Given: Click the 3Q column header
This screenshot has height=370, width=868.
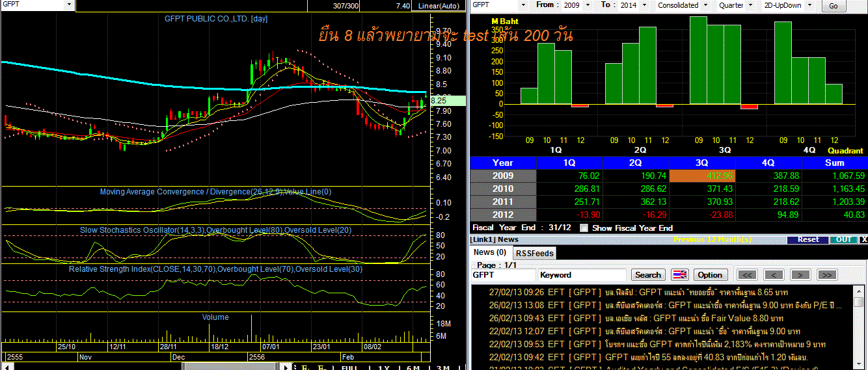Looking at the screenshot, I should tap(702, 163).
